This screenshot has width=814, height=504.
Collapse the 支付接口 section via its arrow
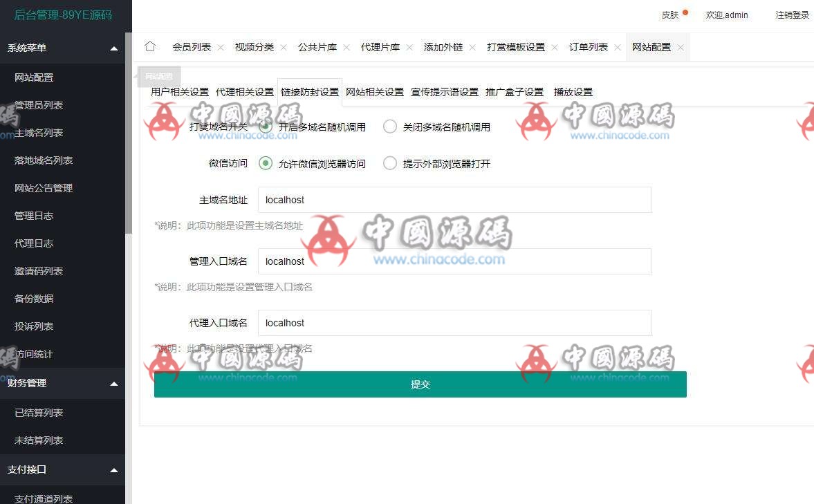coord(113,469)
